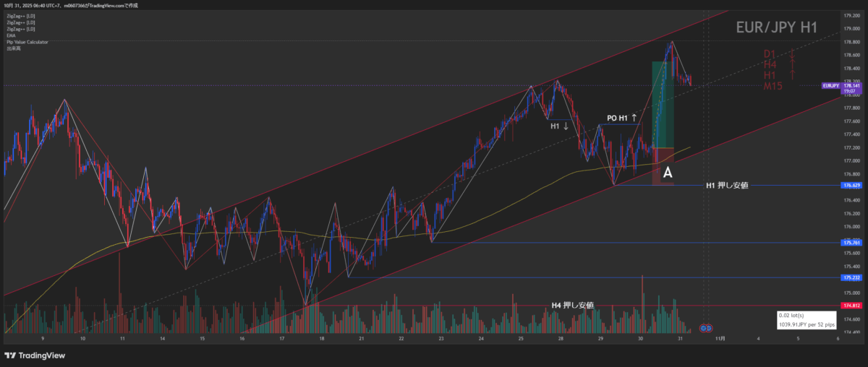Click the down arrow beside D1
868x367 pixels.
792,54
